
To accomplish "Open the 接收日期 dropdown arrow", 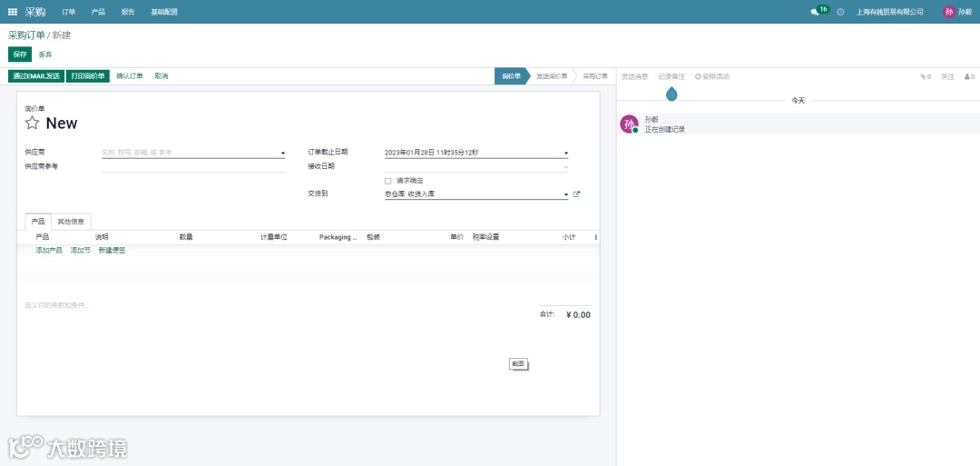I will pos(566,167).
